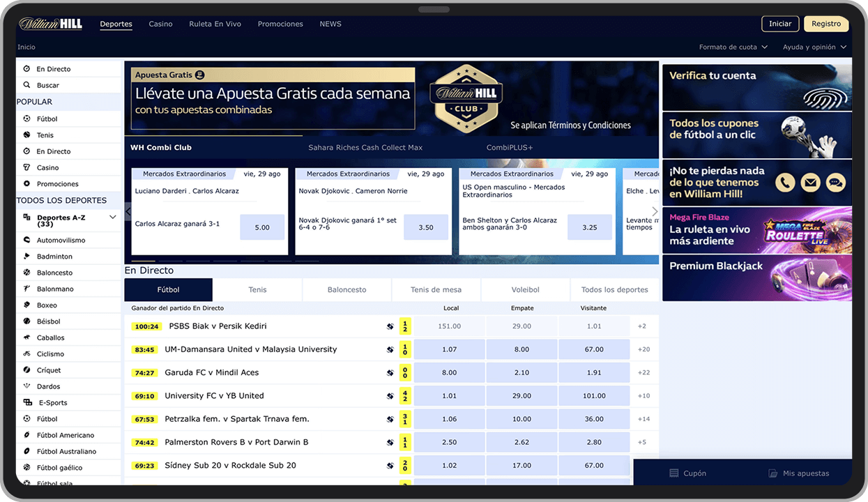The width and height of the screenshot is (868, 502).
Task: Select odds 3.50 for Djokovic first set
Action: click(426, 227)
